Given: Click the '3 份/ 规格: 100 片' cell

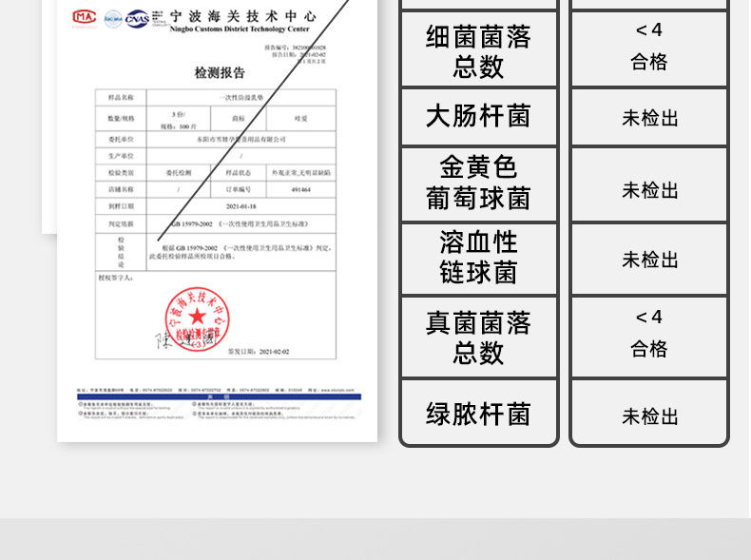Looking at the screenshot, I should point(179,120).
